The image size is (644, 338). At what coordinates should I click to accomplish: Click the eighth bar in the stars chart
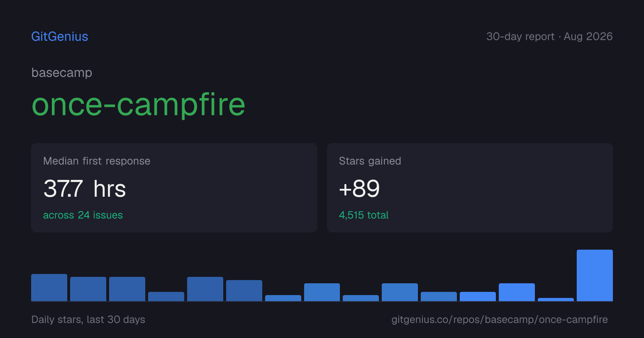tap(322, 292)
